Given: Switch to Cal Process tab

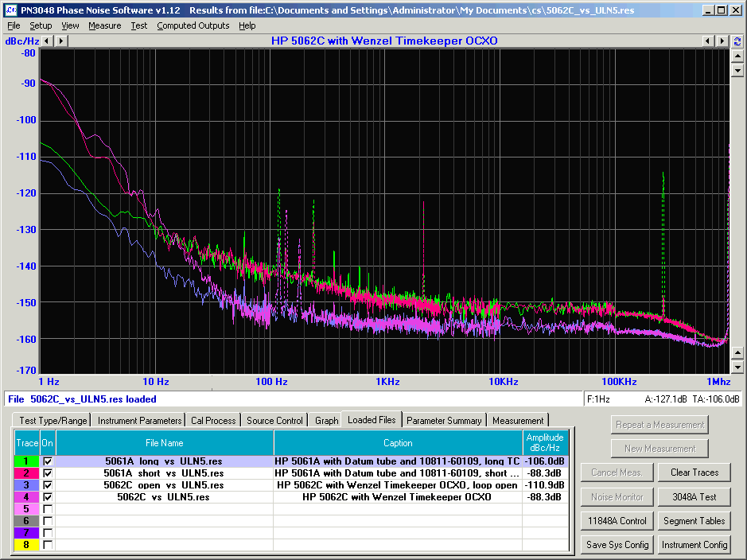Looking at the screenshot, I should point(213,421).
